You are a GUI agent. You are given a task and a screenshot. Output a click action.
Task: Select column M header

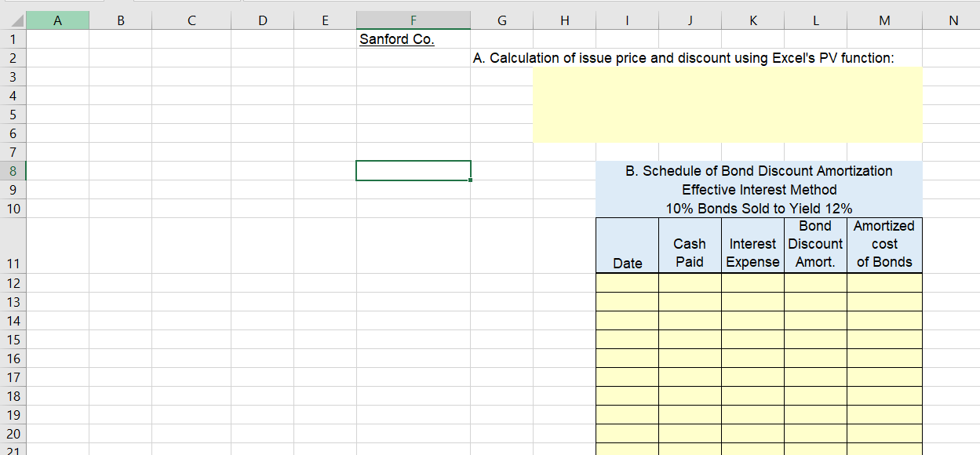click(884, 21)
